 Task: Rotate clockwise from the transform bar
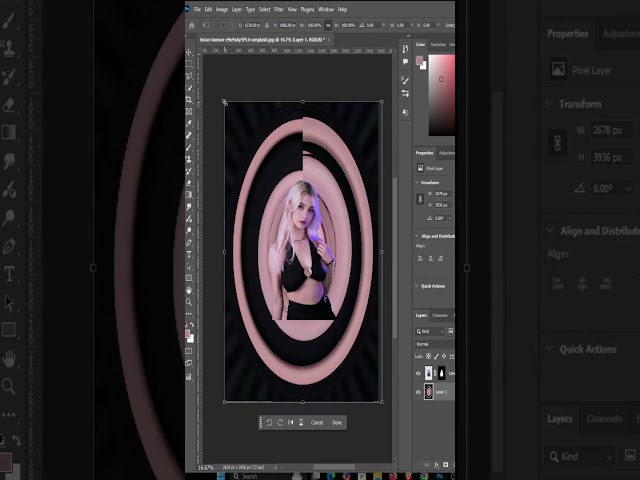pyautogui.click(x=280, y=422)
